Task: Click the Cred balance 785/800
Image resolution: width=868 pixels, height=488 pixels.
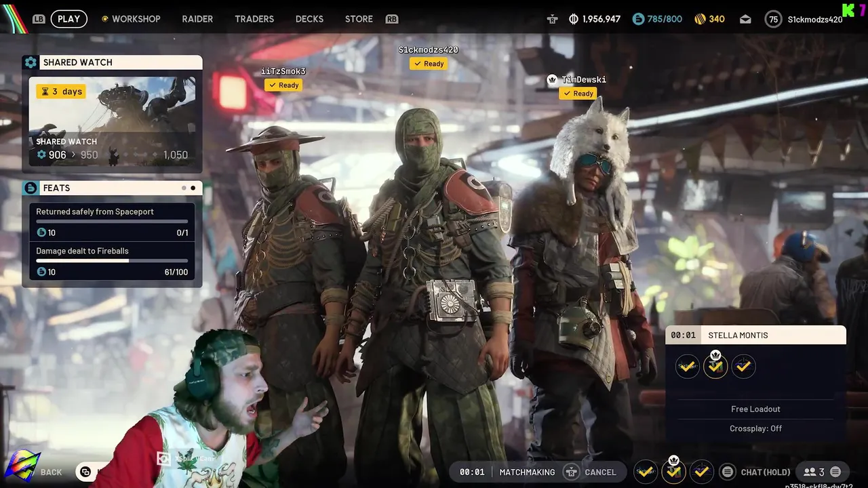Action: coord(665,19)
